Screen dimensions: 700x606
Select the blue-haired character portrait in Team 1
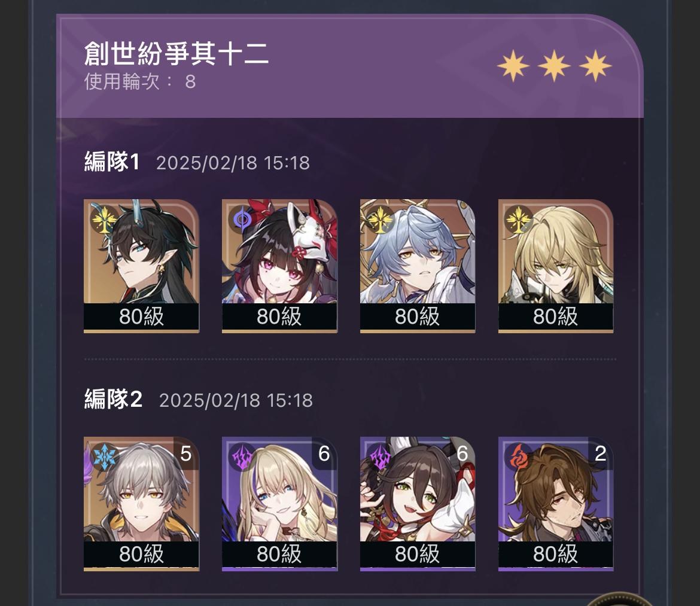pos(418,266)
